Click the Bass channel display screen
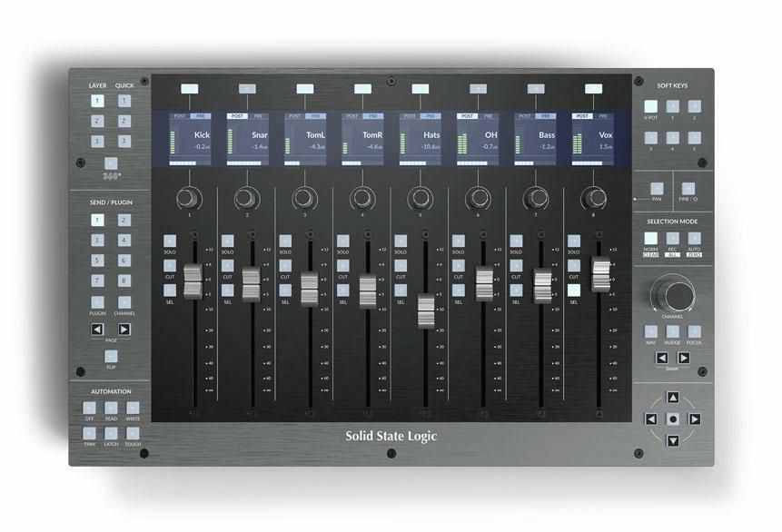782x532 pixels. 536,139
